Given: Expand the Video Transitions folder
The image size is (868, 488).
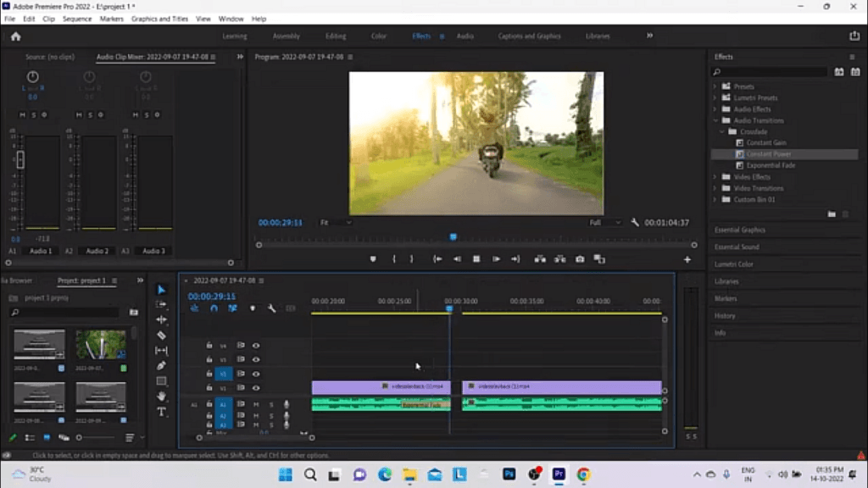Looking at the screenshot, I should pyautogui.click(x=715, y=189).
